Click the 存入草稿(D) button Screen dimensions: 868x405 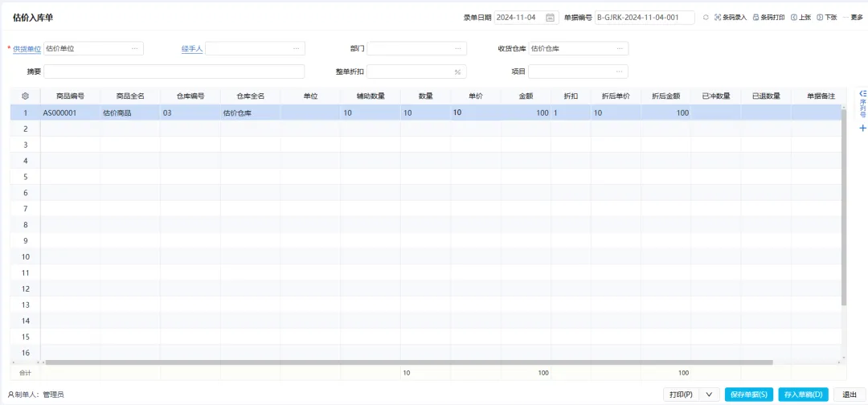pyautogui.click(x=803, y=395)
